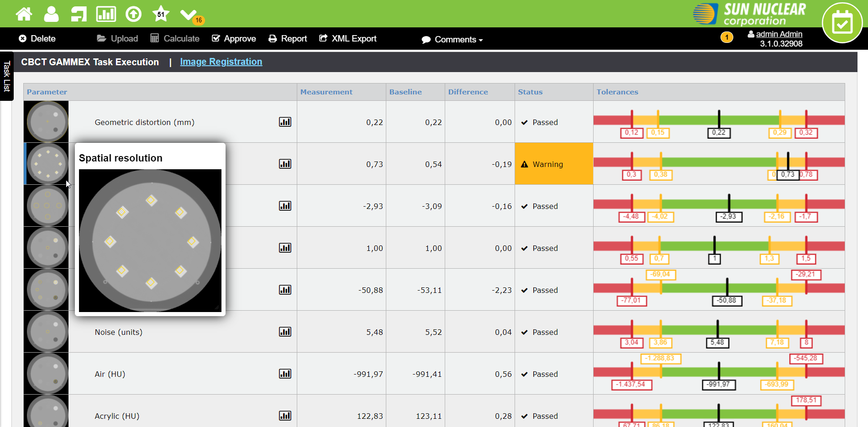Open chart for Geometric distortion row

(x=285, y=122)
